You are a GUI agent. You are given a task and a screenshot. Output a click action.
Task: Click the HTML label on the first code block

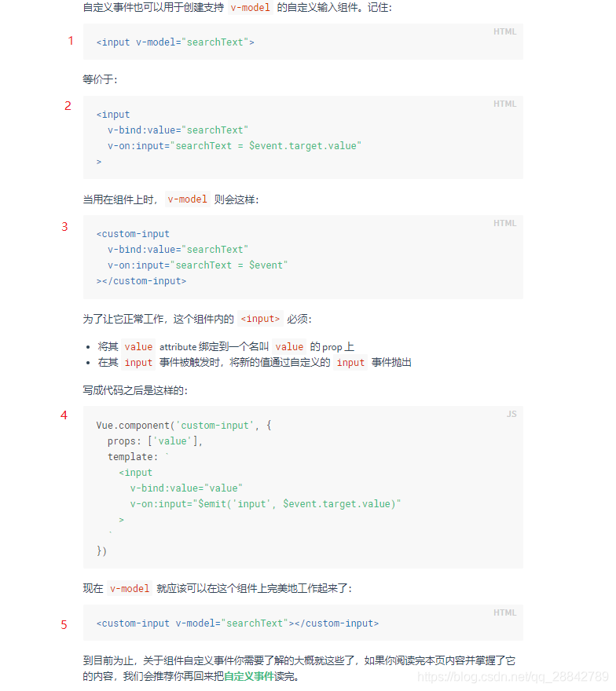pos(504,32)
